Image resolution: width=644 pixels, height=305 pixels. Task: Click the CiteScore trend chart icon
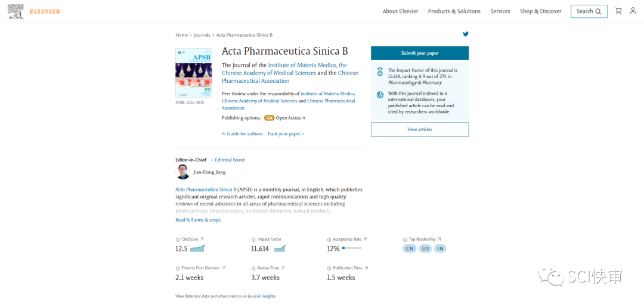(x=197, y=248)
